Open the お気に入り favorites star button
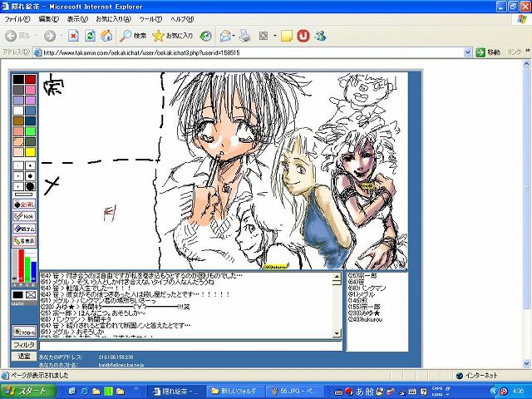 (172, 36)
